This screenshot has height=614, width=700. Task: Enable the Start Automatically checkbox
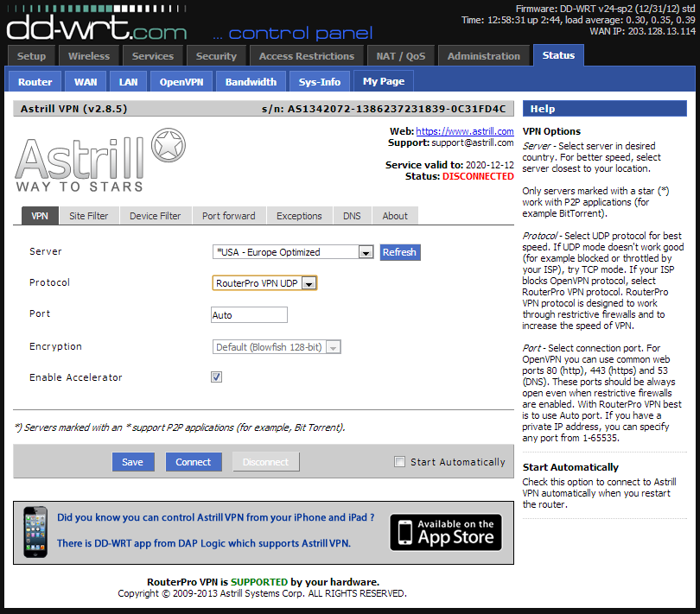point(399,461)
